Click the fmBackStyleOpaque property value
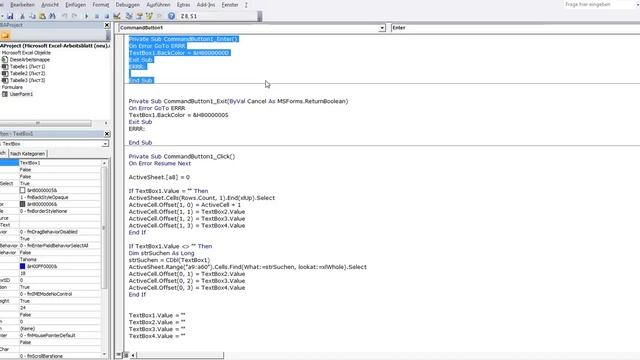640x360 pixels. pos(60,198)
